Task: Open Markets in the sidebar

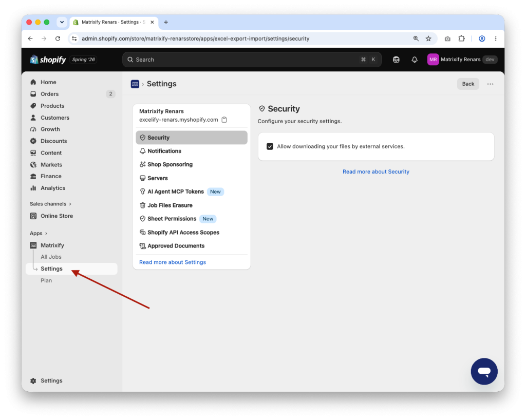Action: point(71,165)
